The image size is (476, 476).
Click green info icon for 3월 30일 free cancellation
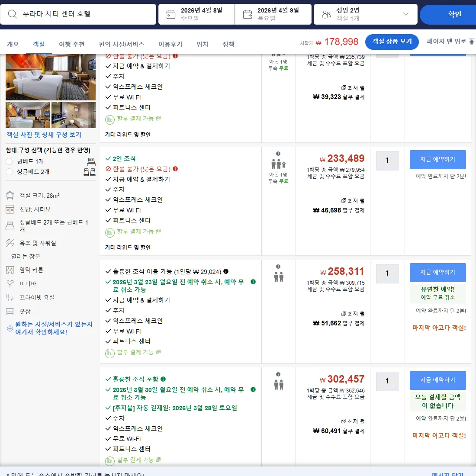tap(253, 389)
